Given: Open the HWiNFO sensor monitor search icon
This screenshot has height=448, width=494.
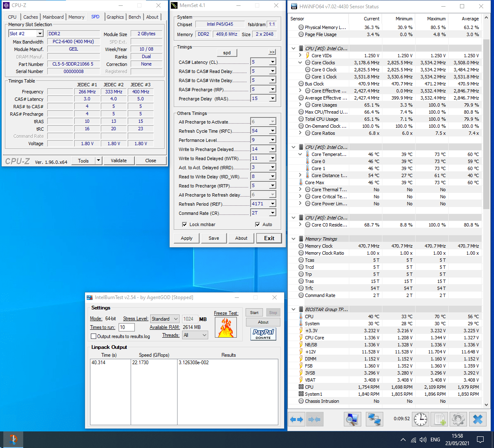Looking at the screenshot, I should click(x=352, y=419).
